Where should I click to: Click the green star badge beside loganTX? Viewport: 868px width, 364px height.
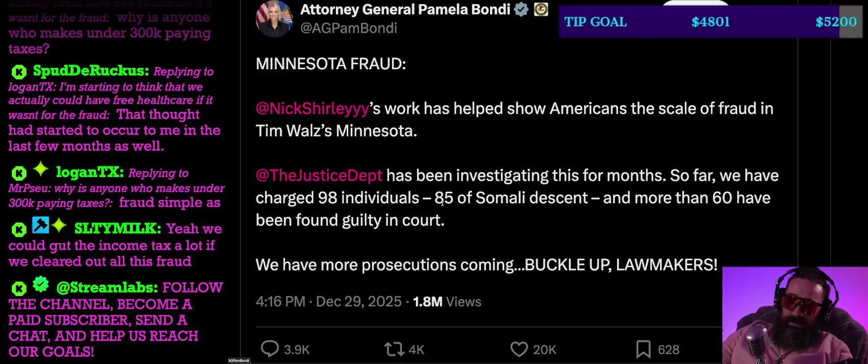(40, 169)
